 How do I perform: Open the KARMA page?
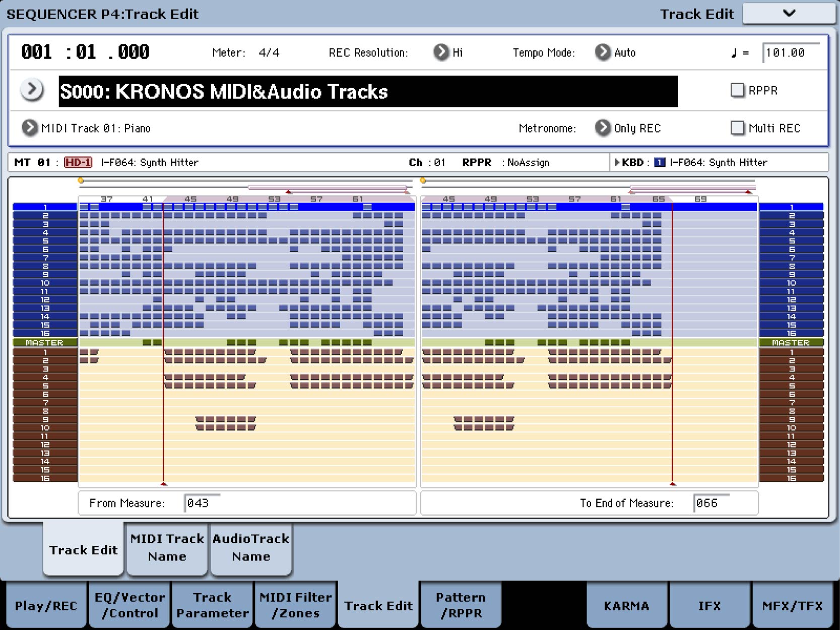[627, 605]
